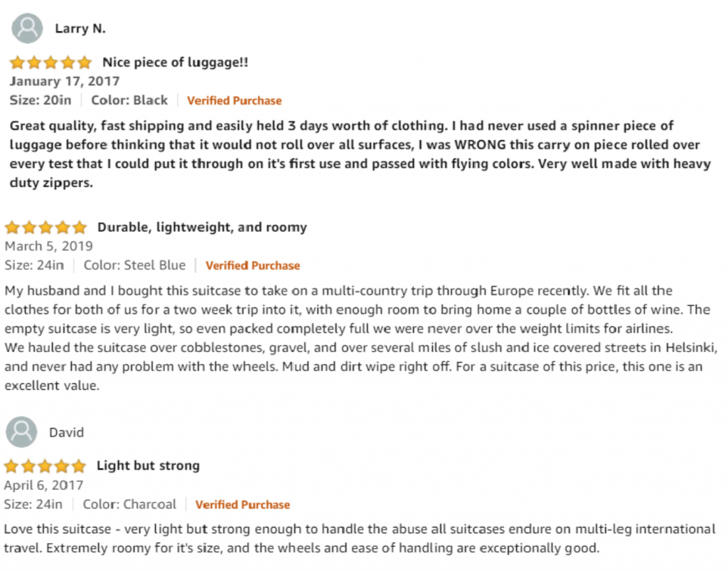
Task: Click Verified Purchase on David's review
Action: click(242, 505)
